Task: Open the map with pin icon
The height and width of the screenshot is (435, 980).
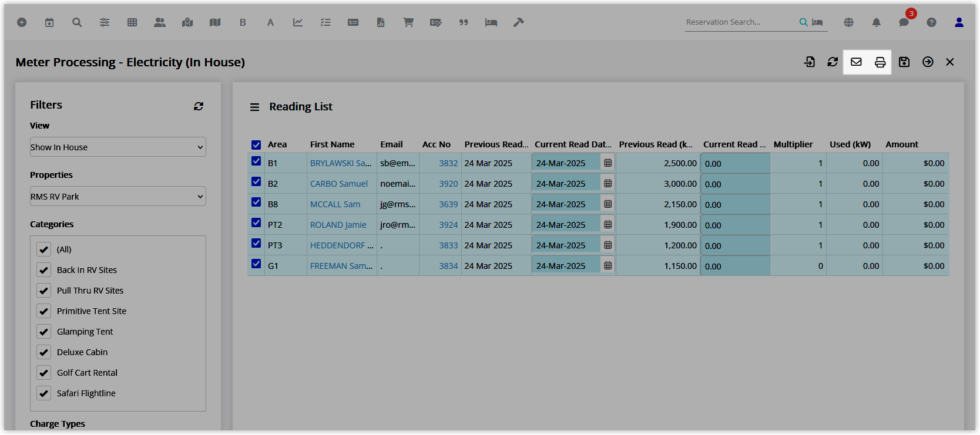Action: 187,22
